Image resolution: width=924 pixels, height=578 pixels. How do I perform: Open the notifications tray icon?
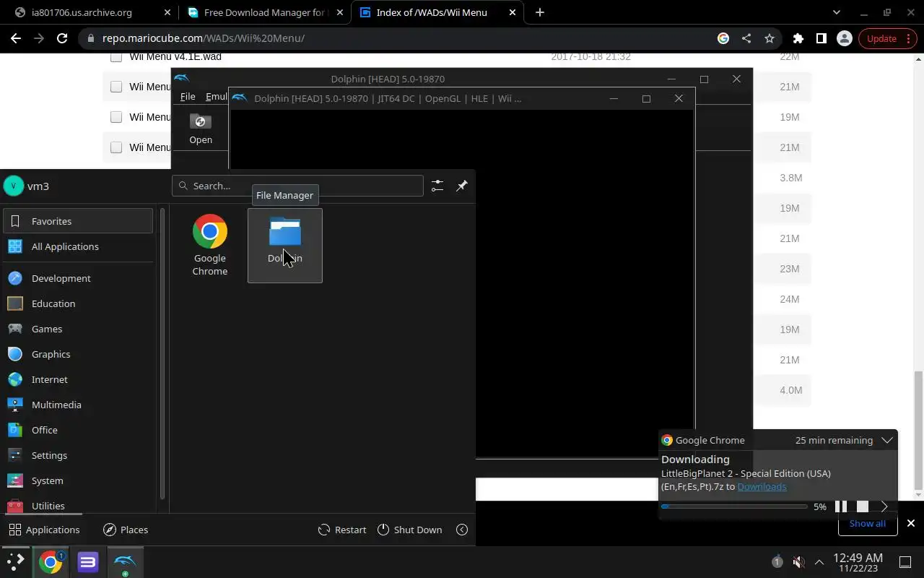[x=777, y=561]
